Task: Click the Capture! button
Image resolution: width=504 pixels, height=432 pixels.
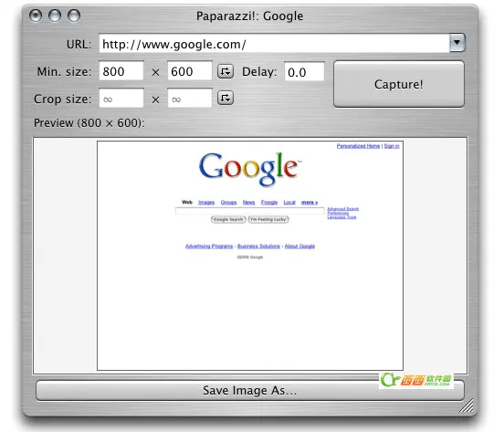Action: pos(399,84)
